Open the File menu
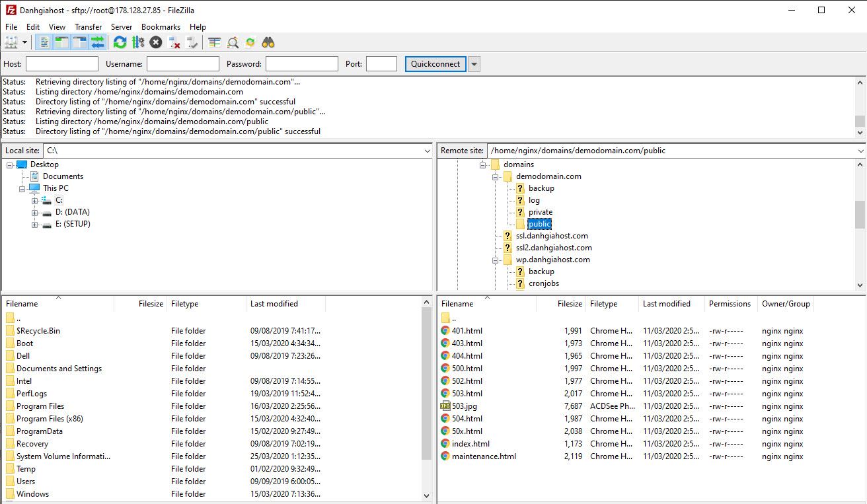The height and width of the screenshot is (504, 867). pos(11,27)
